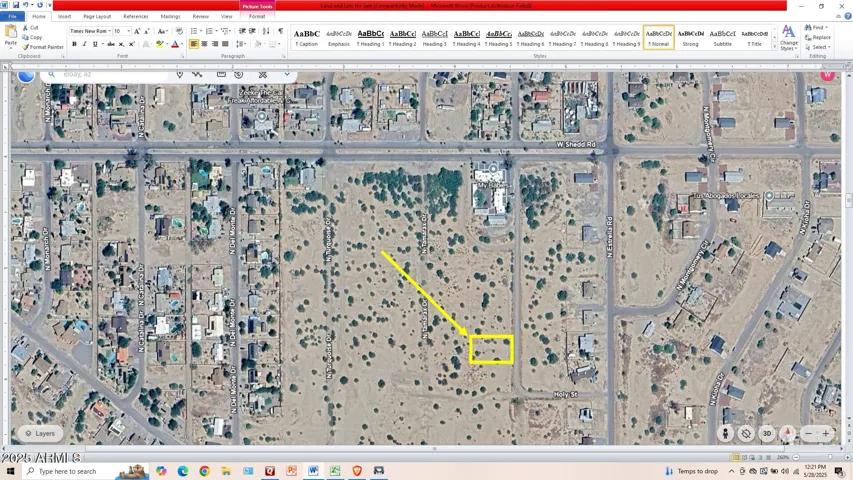Open the text effects menu

pos(146,44)
